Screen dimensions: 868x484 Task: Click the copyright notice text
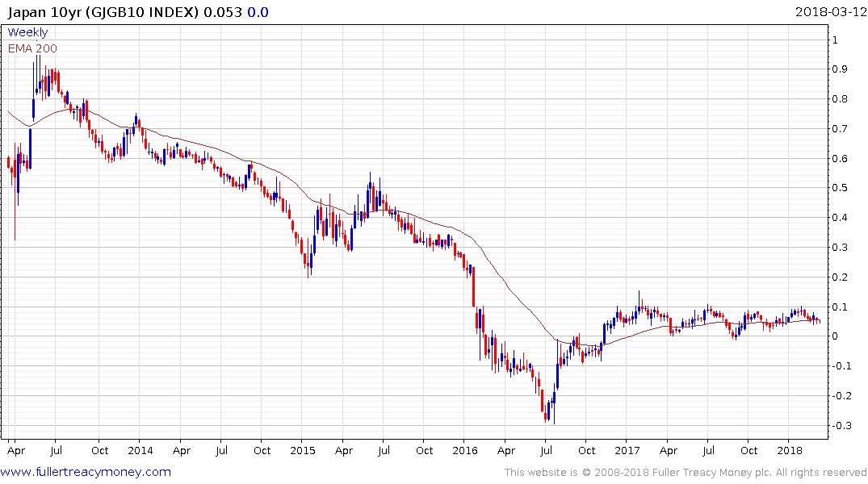tap(686, 473)
